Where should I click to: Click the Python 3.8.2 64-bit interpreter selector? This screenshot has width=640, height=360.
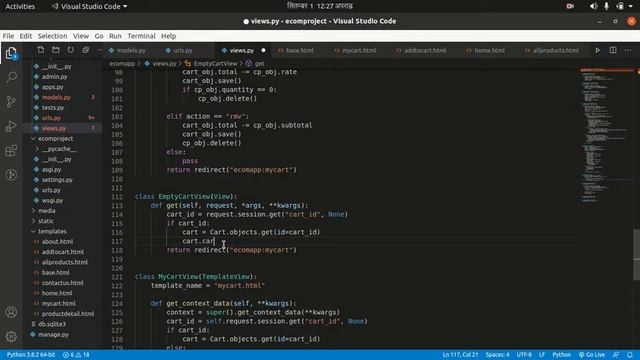(31, 355)
